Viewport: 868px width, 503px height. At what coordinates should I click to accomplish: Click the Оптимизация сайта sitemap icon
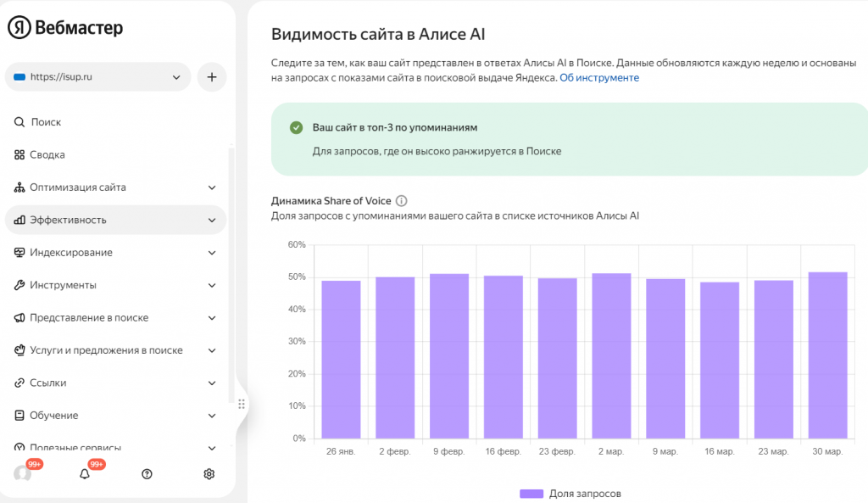pos(19,187)
